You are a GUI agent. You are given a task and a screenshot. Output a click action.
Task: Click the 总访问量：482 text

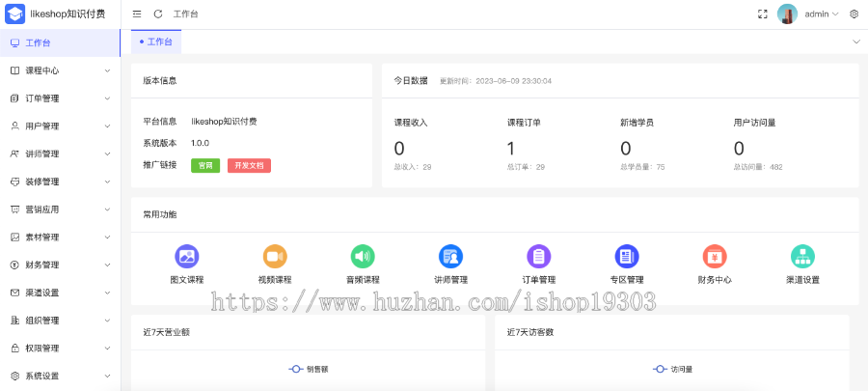(758, 167)
